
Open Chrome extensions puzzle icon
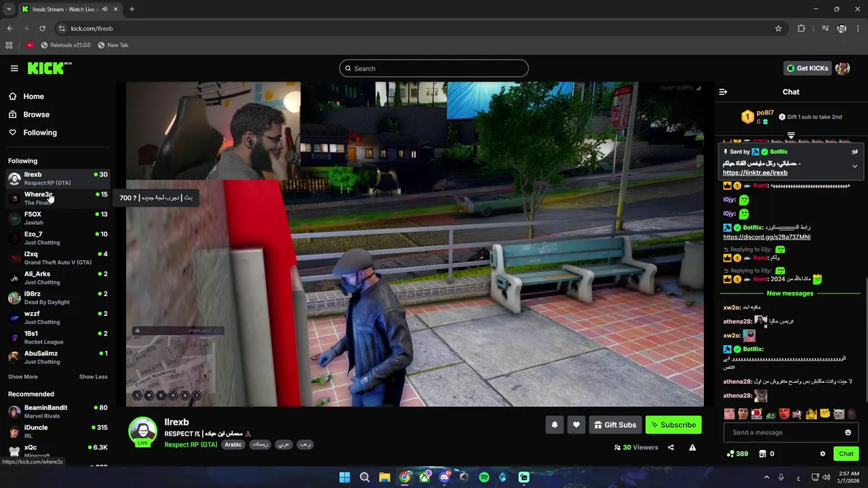[802, 28]
